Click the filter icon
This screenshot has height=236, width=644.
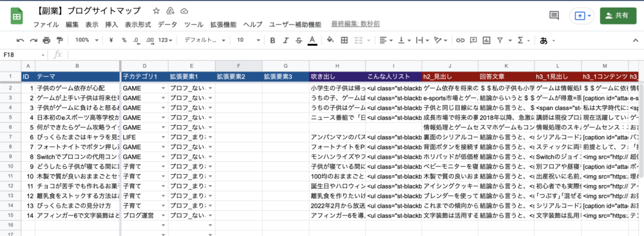click(x=500, y=40)
